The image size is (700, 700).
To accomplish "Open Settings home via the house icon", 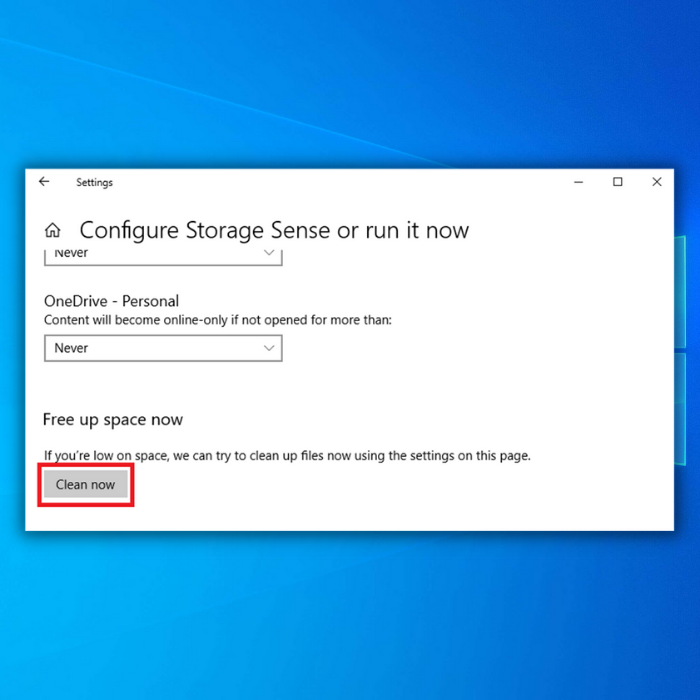I will [53, 230].
